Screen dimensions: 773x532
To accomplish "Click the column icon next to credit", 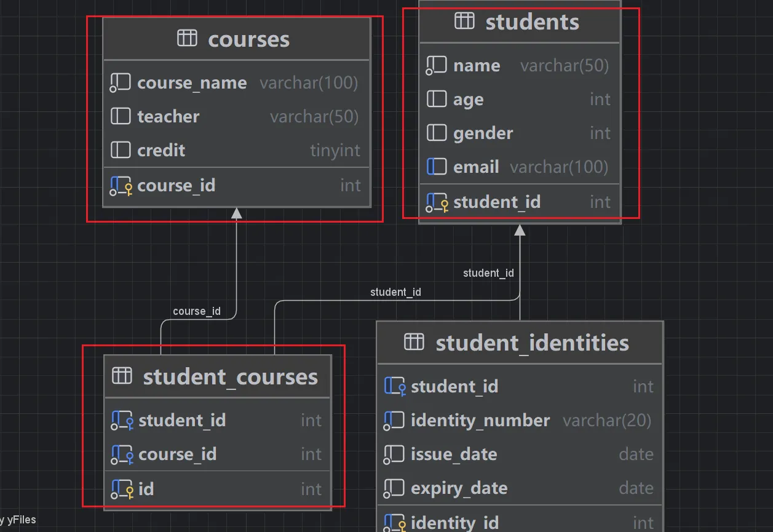I will [121, 150].
